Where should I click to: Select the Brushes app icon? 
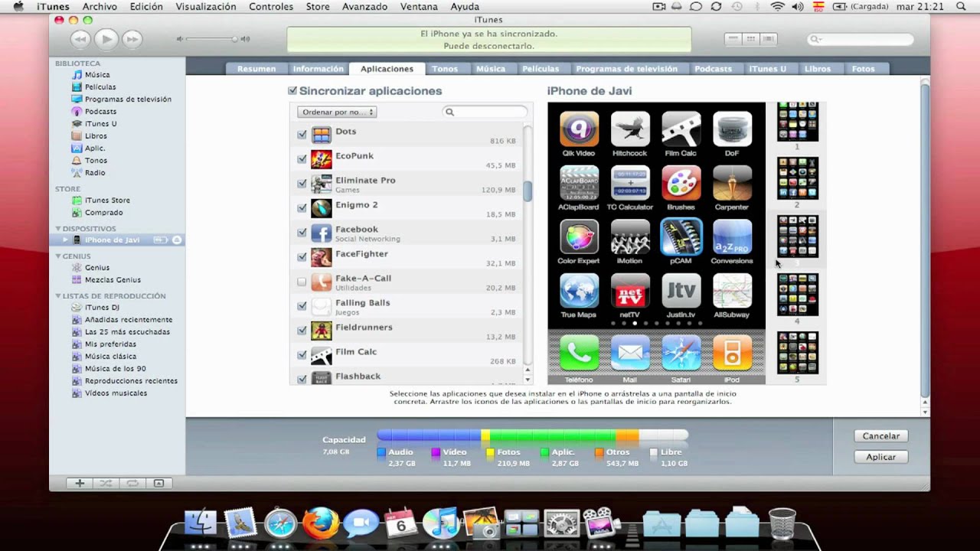(681, 183)
